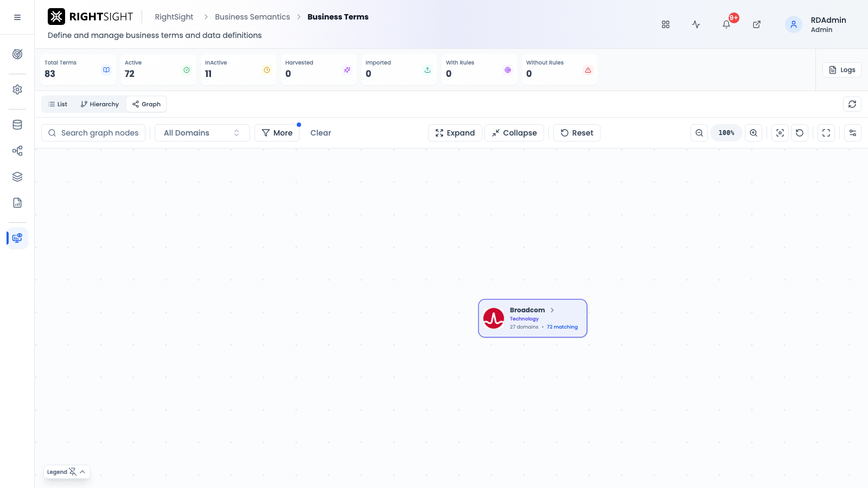Click the Clear filters link
The height and width of the screenshot is (488, 868).
pos(321,133)
